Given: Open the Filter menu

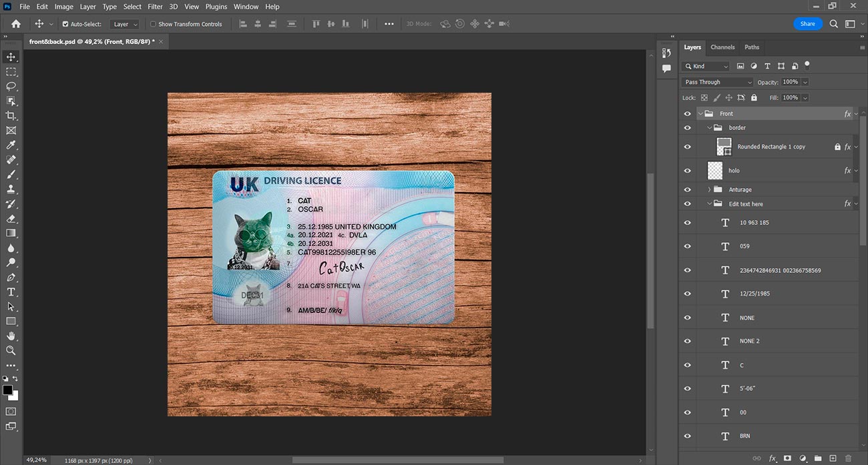Looking at the screenshot, I should tap(155, 7).
